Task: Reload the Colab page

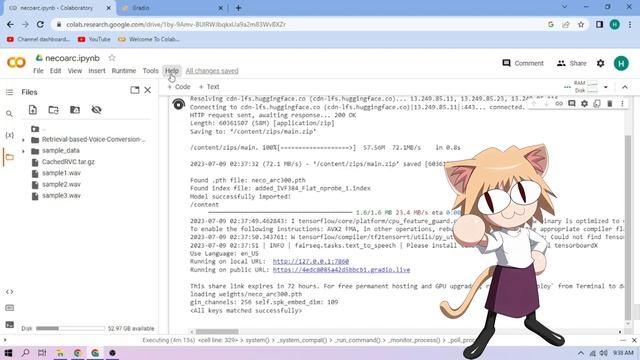Action: [x=40, y=24]
